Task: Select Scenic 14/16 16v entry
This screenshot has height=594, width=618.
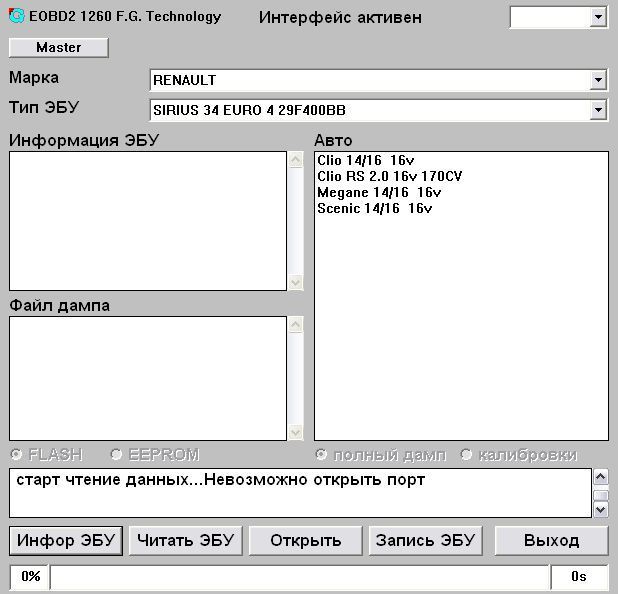Action: tap(374, 208)
